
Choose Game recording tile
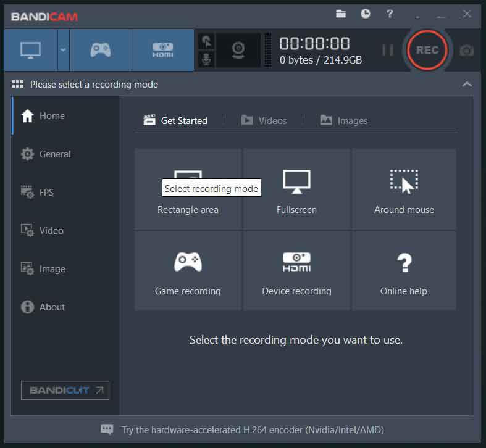click(x=188, y=271)
